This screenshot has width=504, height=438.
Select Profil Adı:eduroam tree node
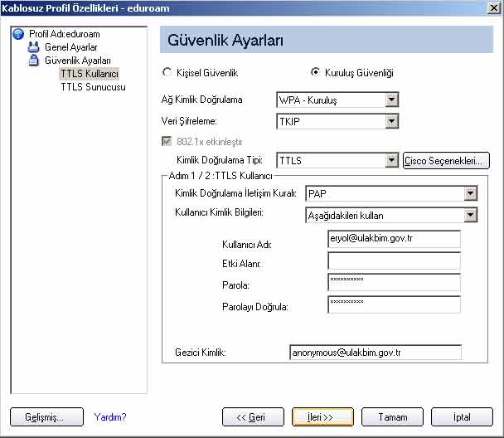65,34
